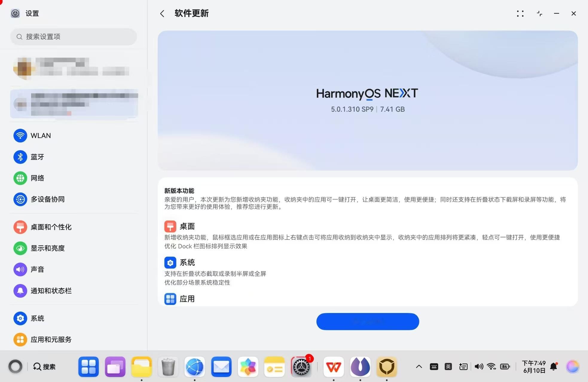Image resolution: width=588 pixels, height=382 pixels.
Task: Click the 桌面 red icon in release notes
Action: (x=170, y=226)
